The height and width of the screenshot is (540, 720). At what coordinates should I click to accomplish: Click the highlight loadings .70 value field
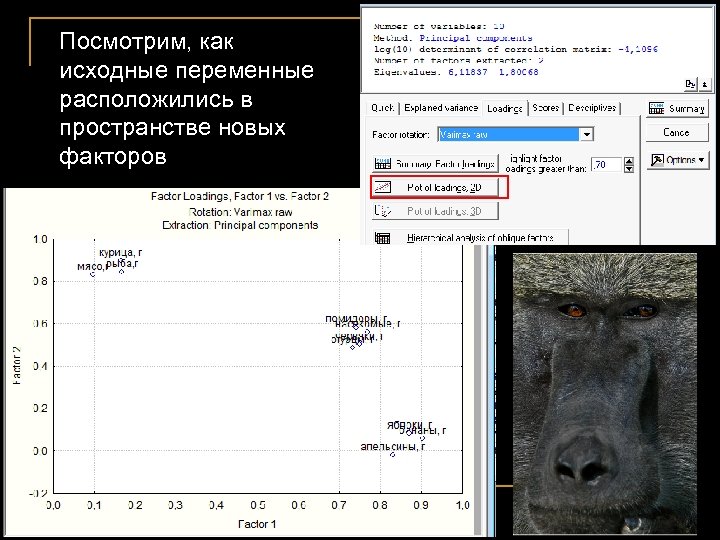(x=606, y=164)
